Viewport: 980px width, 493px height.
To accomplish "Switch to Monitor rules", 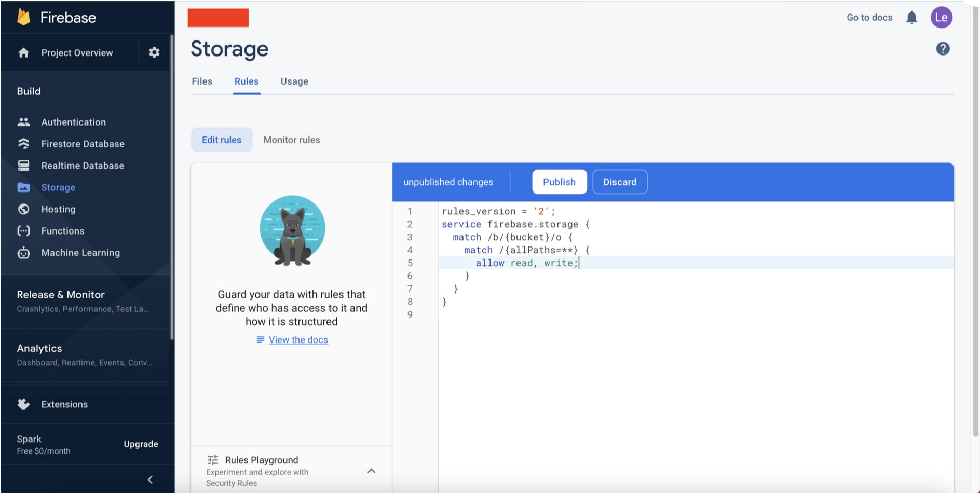I will [292, 140].
